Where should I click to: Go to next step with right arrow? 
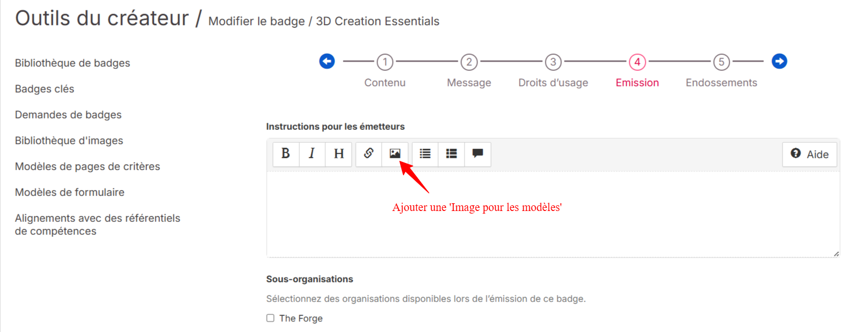click(x=779, y=62)
